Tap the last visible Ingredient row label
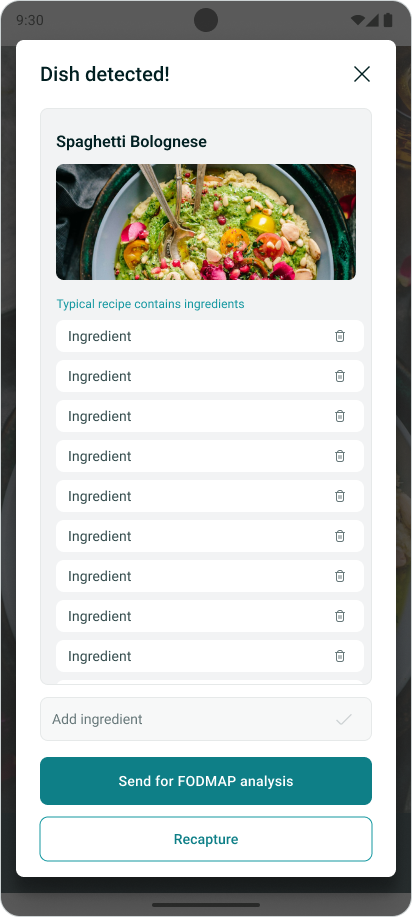 [99, 656]
